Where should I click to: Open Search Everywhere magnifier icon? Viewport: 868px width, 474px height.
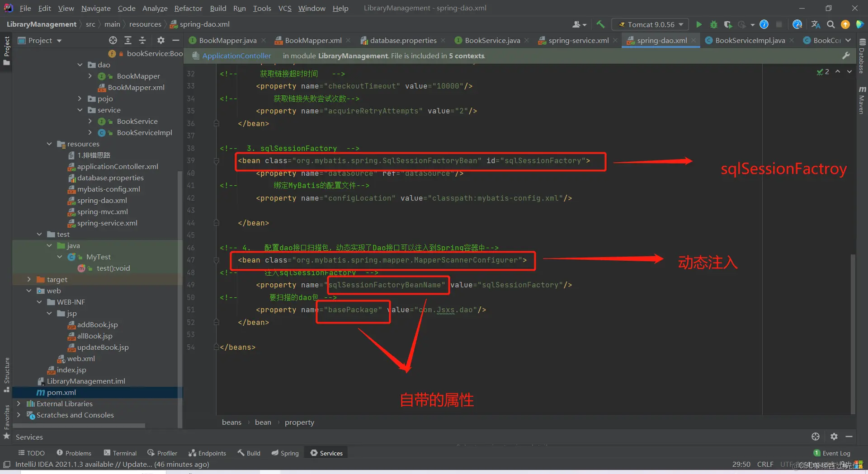click(x=830, y=24)
